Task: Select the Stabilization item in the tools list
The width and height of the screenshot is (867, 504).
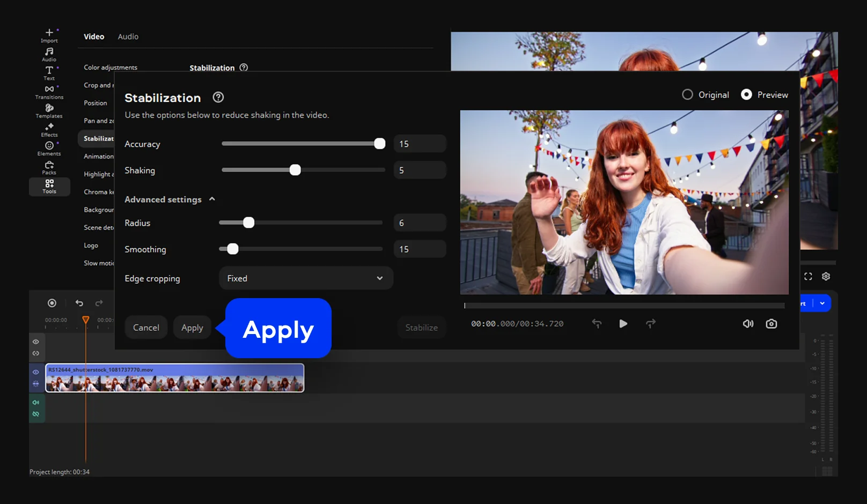Action: click(97, 138)
